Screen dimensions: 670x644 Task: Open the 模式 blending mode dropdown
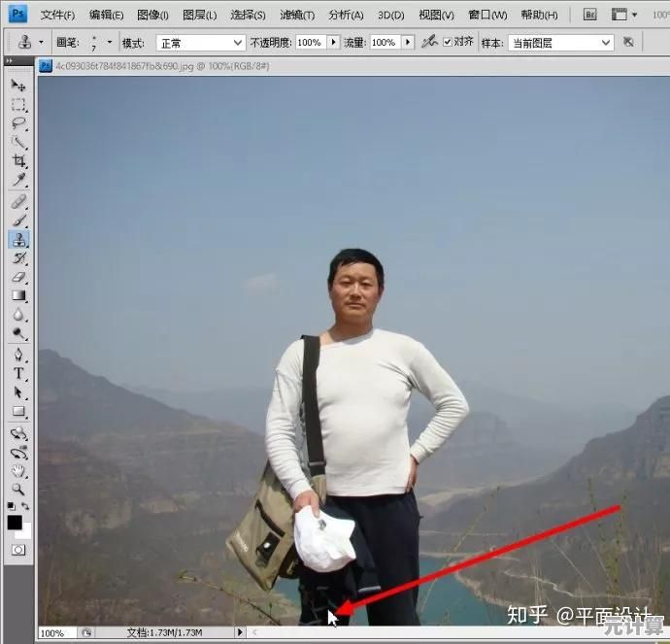(201, 43)
